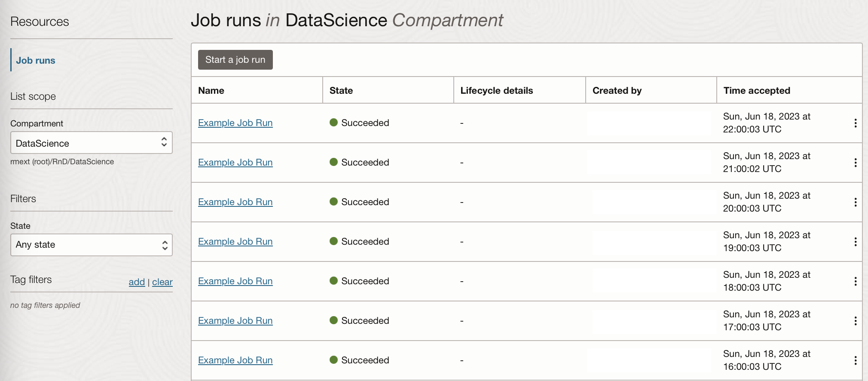
Task: Open Example Job Run accepted at 22:00:03
Action: [235, 123]
